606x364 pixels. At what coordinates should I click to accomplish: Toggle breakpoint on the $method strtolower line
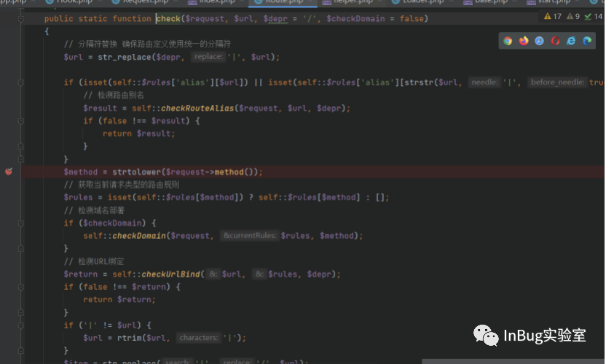tap(9, 172)
